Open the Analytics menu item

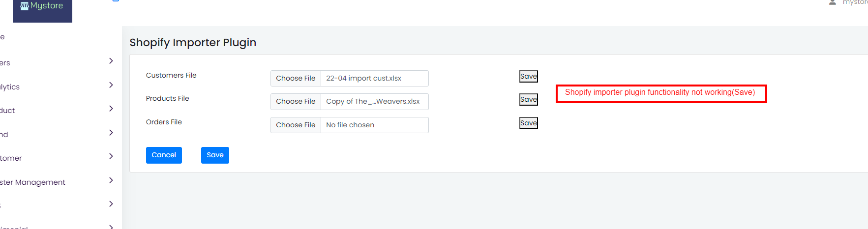tap(10, 87)
